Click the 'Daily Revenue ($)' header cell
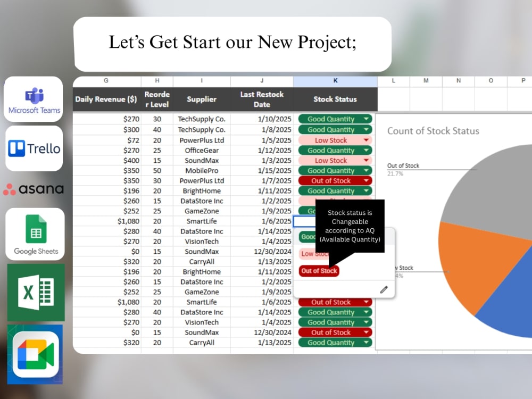This screenshot has height=399, width=532. pyautogui.click(x=106, y=99)
